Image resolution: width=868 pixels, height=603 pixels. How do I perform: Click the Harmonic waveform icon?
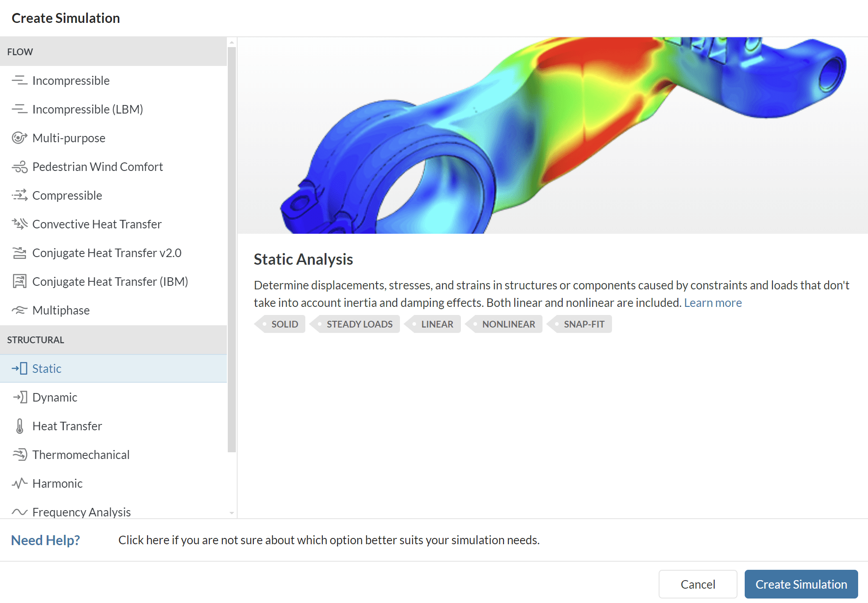pyautogui.click(x=19, y=483)
